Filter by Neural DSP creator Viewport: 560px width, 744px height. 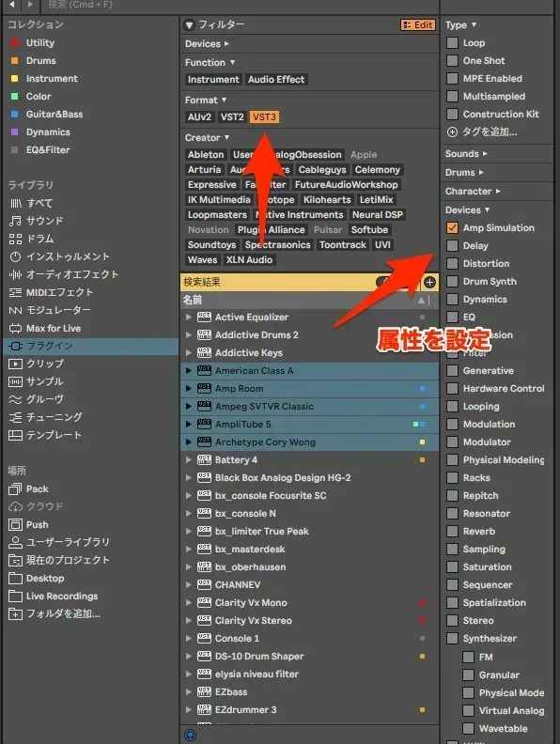[x=378, y=214]
